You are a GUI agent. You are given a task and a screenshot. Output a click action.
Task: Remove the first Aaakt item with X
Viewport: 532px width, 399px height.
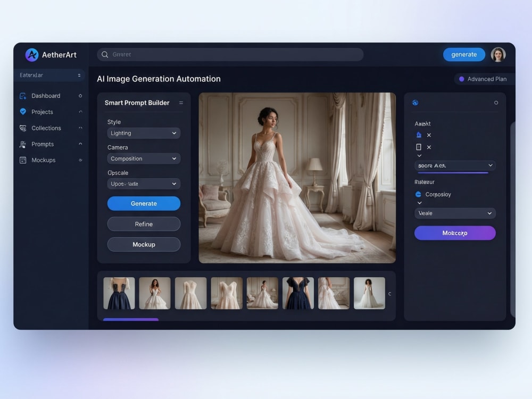pos(429,135)
